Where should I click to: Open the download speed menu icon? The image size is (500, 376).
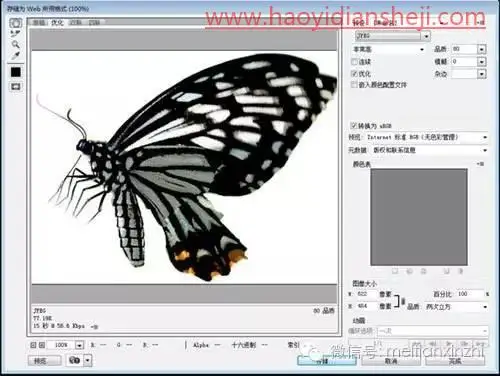point(94,327)
